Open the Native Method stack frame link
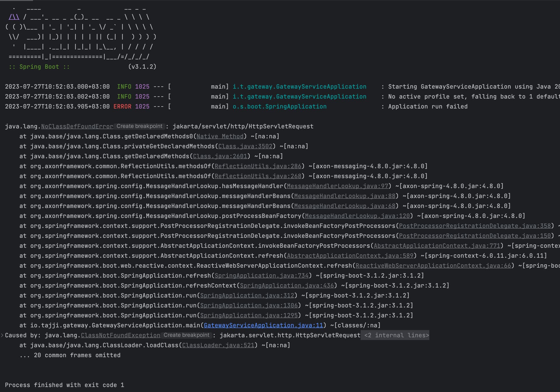 click(x=220, y=136)
